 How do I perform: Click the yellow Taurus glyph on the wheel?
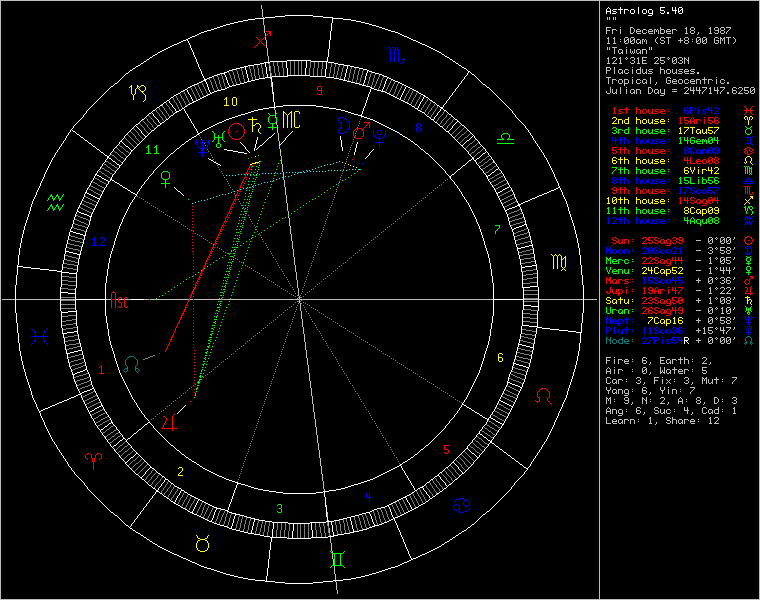200,543
